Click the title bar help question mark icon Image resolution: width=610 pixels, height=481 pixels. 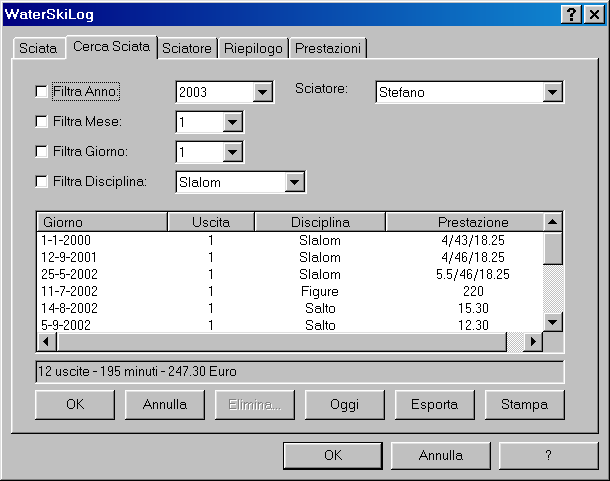(570, 14)
